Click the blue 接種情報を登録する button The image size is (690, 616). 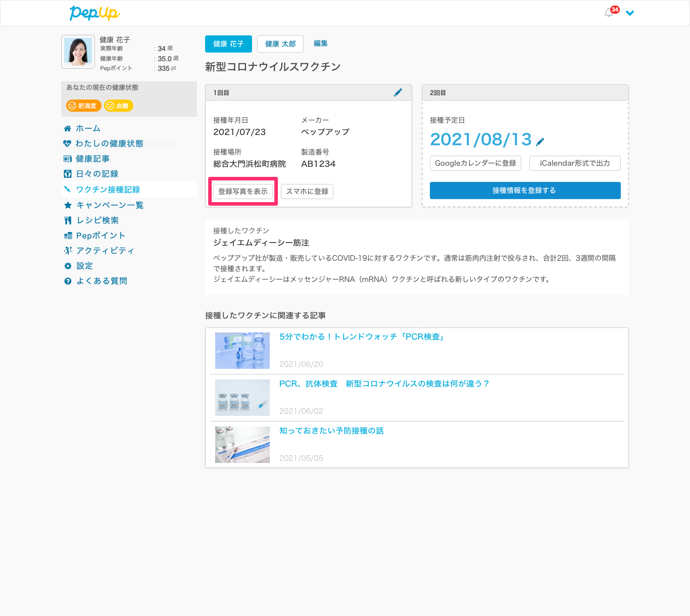525,191
